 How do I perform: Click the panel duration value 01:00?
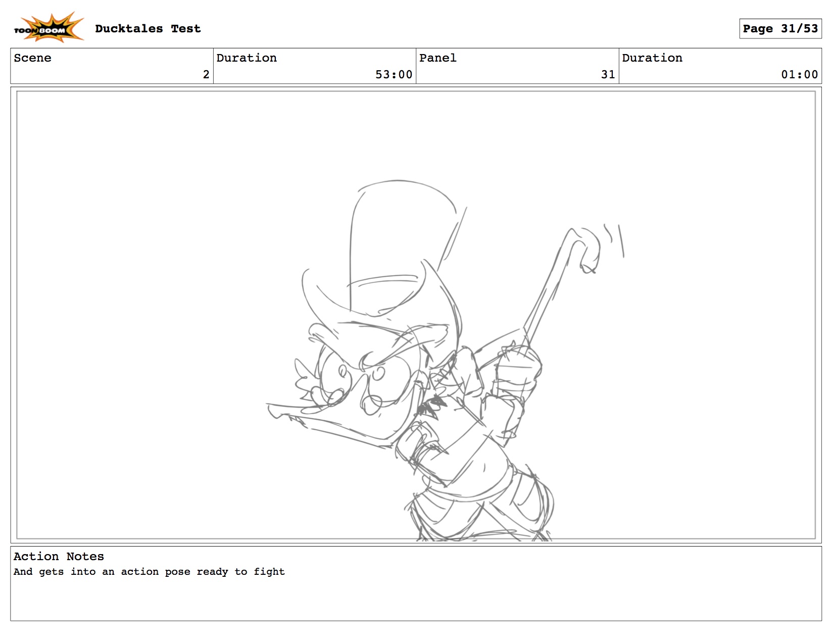(799, 75)
